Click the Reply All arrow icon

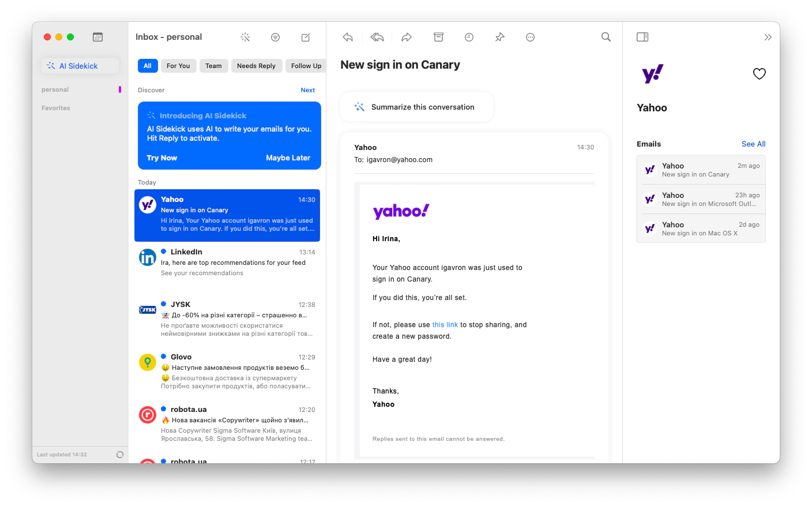point(377,37)
